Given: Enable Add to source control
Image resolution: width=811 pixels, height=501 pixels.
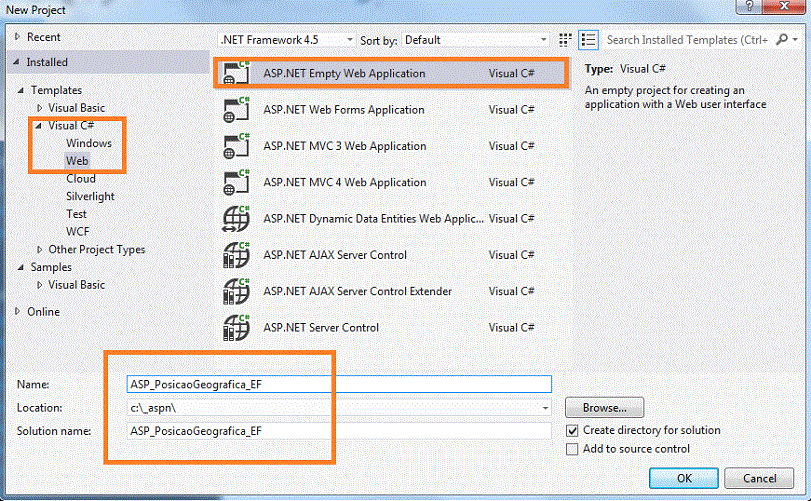Looking at the screenshot, I should click(x=572, y=449).
